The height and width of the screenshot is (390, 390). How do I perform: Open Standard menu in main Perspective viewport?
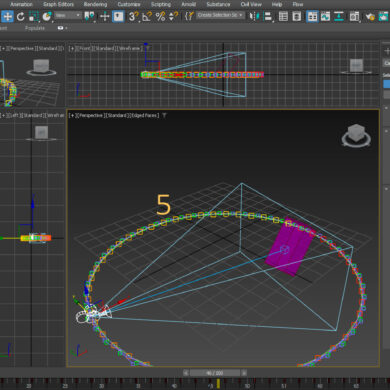[x=118, y=115]
